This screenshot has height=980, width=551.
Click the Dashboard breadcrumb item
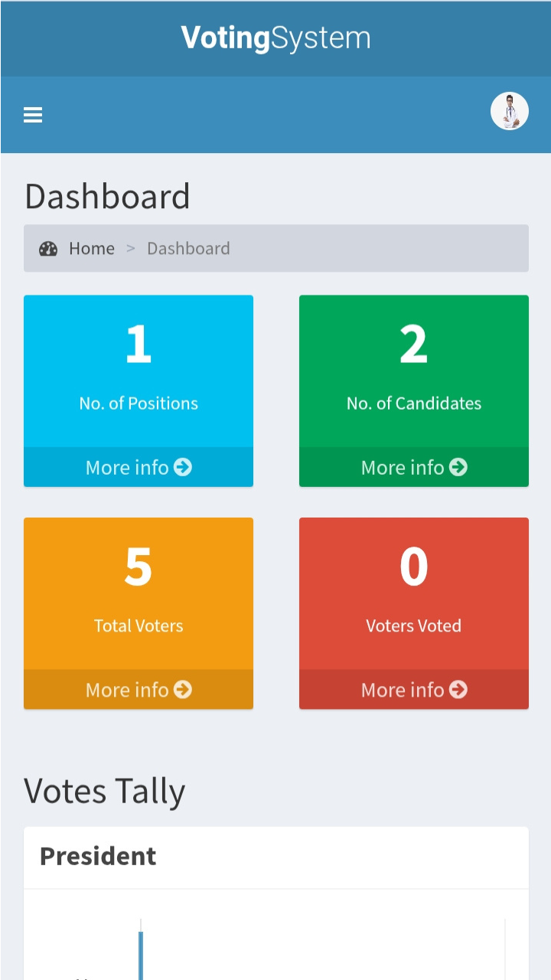[188, 249]
